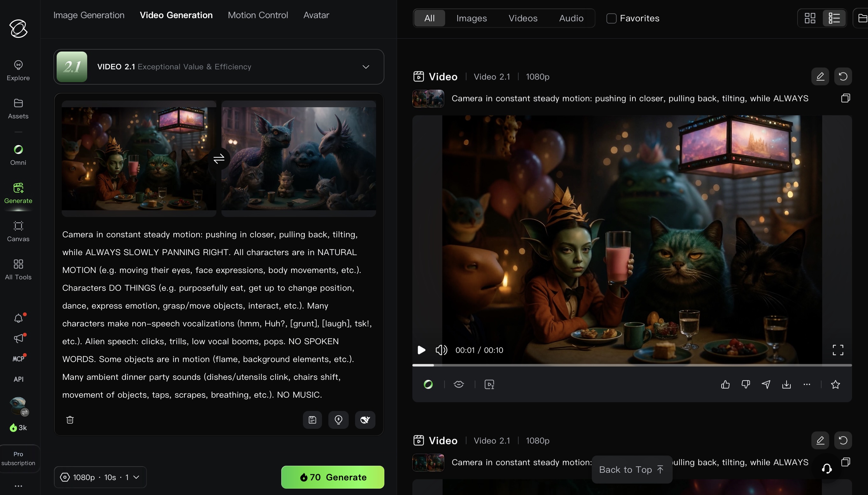Image resolution: width=868 pixels, height=495 pixels.
Task: Mute the video player audio
Action: click(x=441, y=350)
